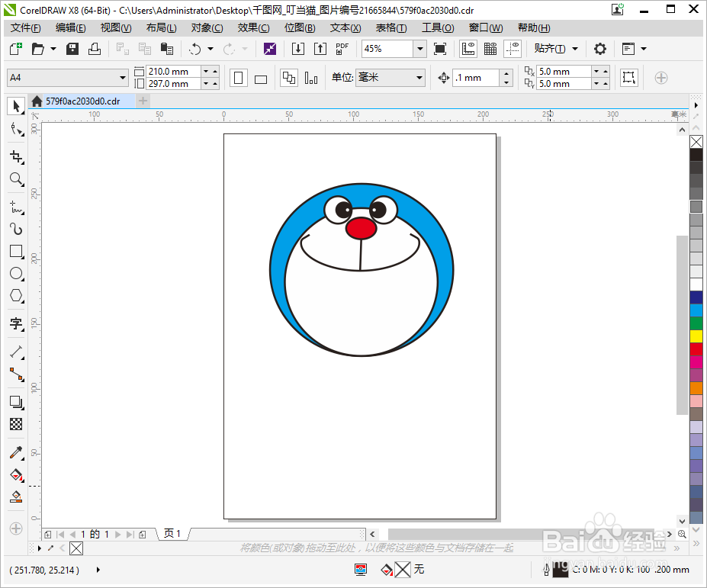The height and width of the screenshot is (588, 707).
Task: Select the Freehand drawing tool
Action: coord(16,207)
